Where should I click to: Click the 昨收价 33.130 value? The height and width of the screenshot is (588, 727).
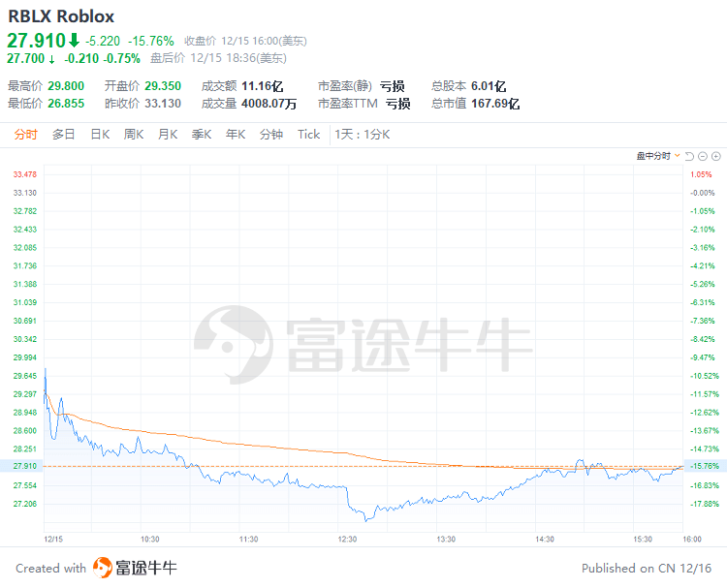click(x=163, y=104)
